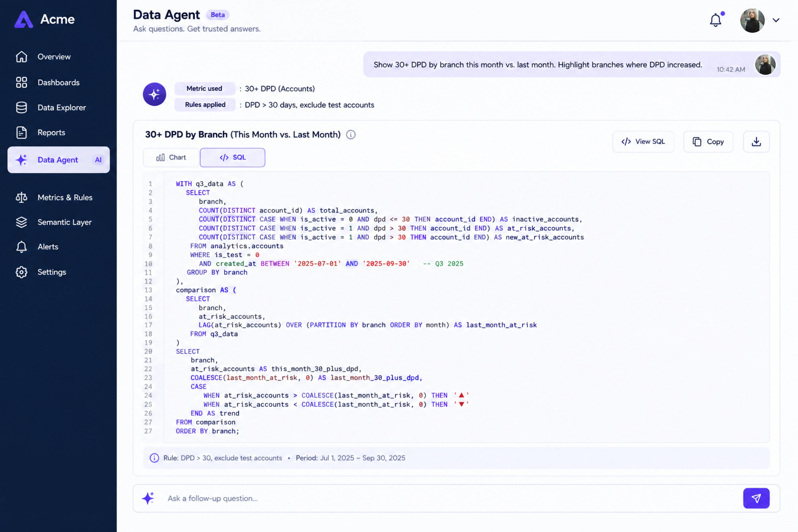Switch to the SQL tab

coord(232,157)
